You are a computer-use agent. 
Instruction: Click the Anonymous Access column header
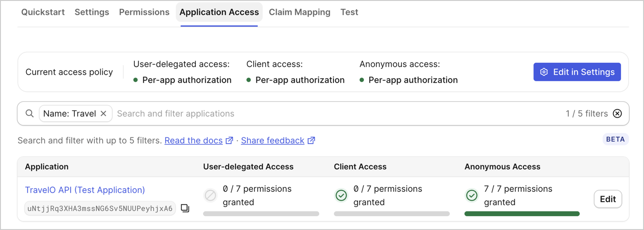point(502,167)
